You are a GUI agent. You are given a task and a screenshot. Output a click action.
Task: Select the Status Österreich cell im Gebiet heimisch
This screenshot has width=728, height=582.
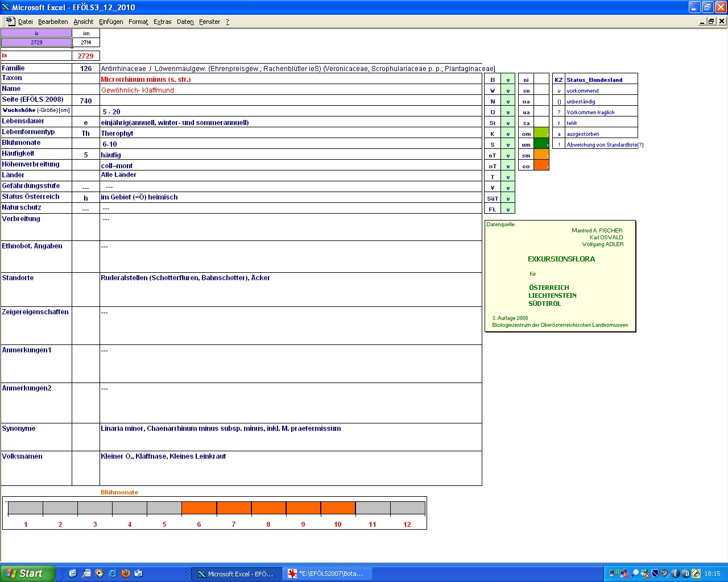click(291, 197)
